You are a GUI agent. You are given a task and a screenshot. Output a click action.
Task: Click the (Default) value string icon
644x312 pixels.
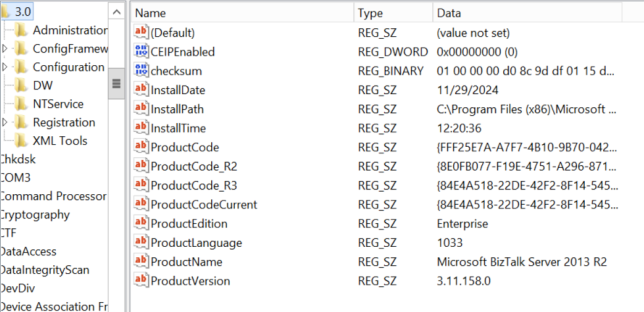(x=141, y=32)
